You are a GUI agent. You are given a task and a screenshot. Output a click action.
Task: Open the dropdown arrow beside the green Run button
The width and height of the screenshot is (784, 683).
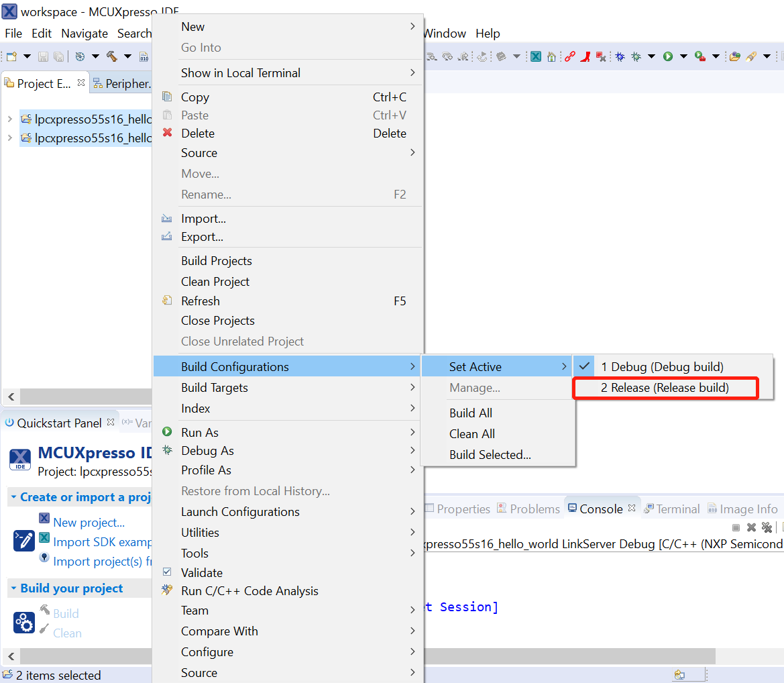[x=683, y=57]
